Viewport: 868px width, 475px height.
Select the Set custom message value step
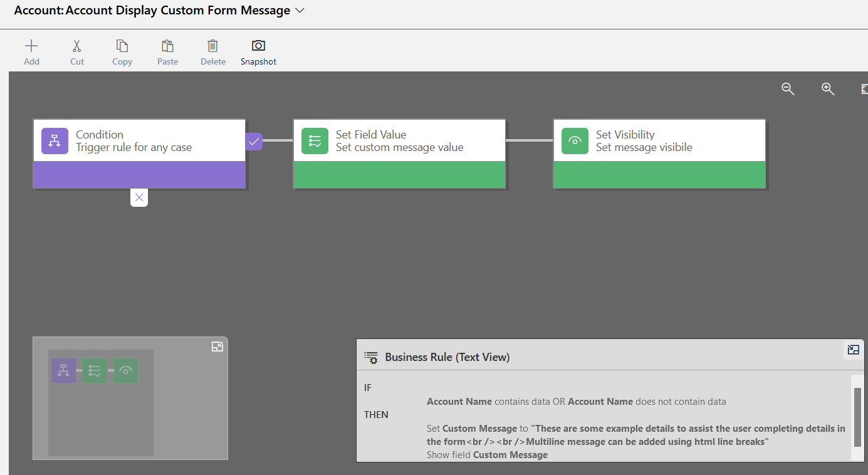399,148
